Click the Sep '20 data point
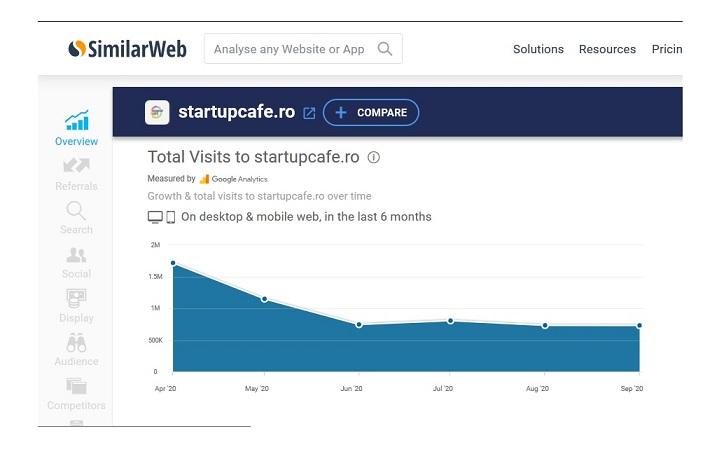 coord(639,325)
